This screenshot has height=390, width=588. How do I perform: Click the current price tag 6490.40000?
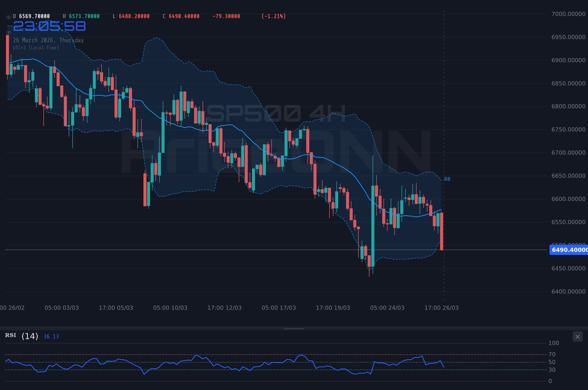click(x=569, y=250)
